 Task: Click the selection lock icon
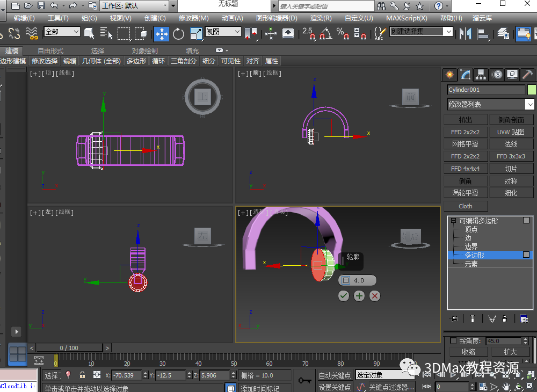coord(82,375)
